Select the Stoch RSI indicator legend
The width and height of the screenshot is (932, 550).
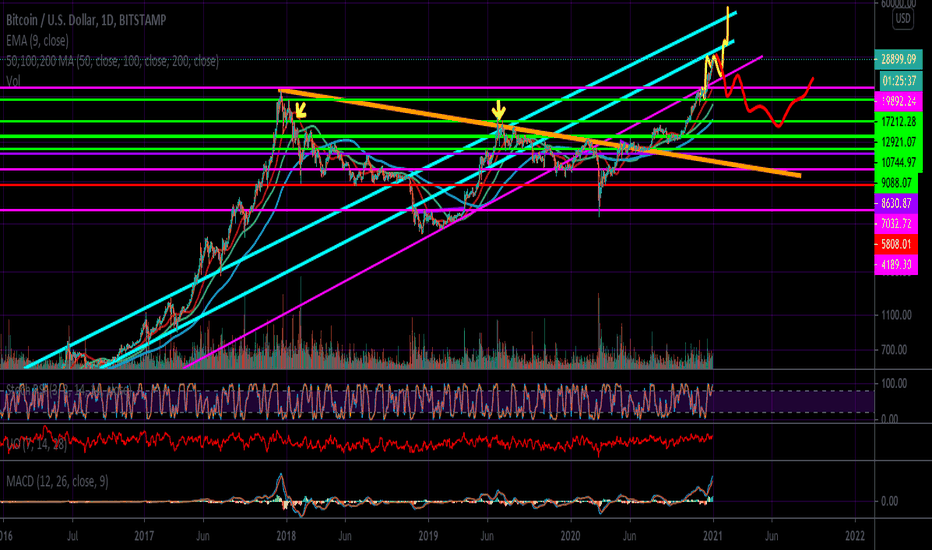click(x=68, y=389)
